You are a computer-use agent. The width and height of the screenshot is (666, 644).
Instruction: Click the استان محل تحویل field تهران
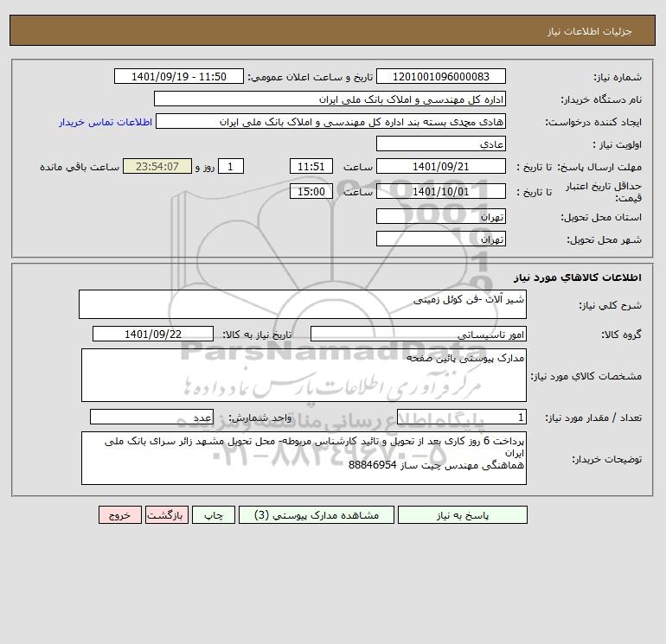point(441,216)
